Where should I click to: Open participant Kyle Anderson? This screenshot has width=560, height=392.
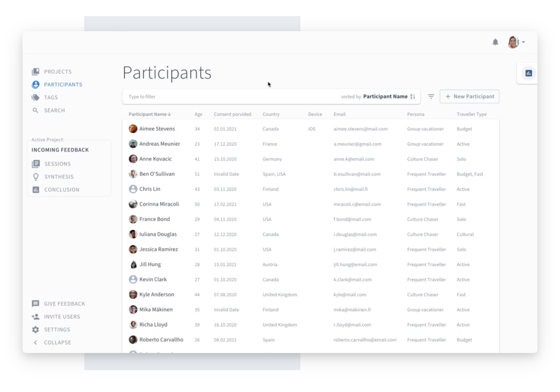pos(157,295)
